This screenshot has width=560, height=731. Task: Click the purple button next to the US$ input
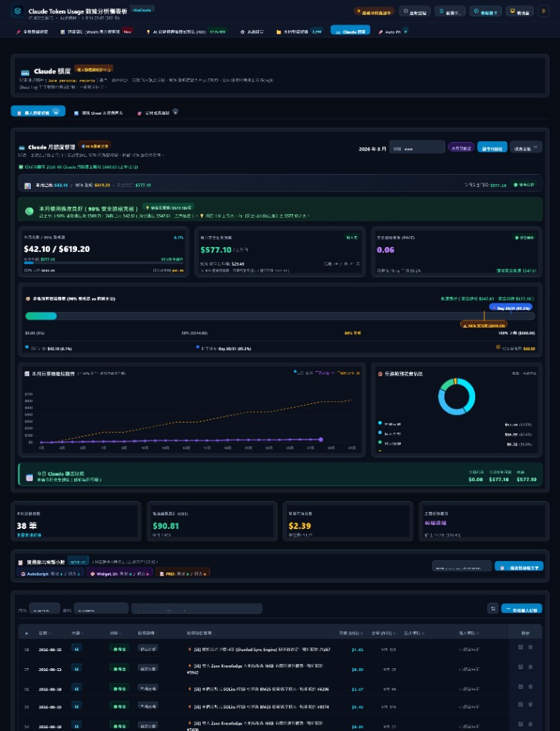[x=462, y=148]
